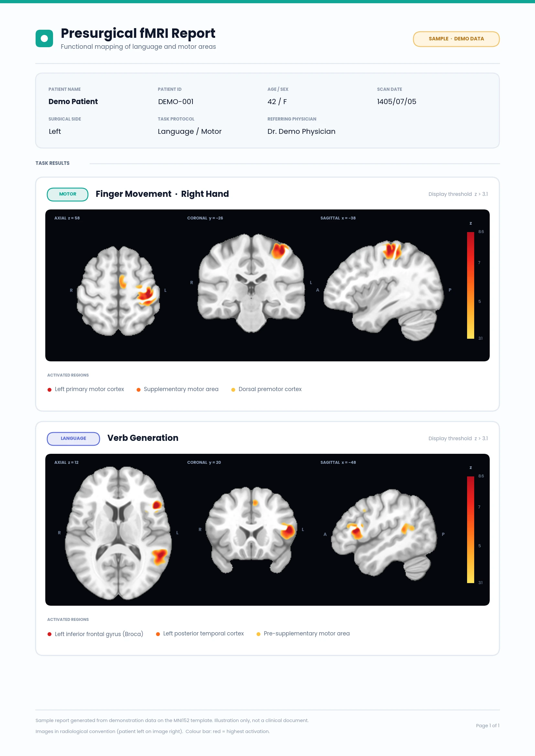Select the MOTOR task badge
This screenshot has height=756, width=535.
point(68,194)
